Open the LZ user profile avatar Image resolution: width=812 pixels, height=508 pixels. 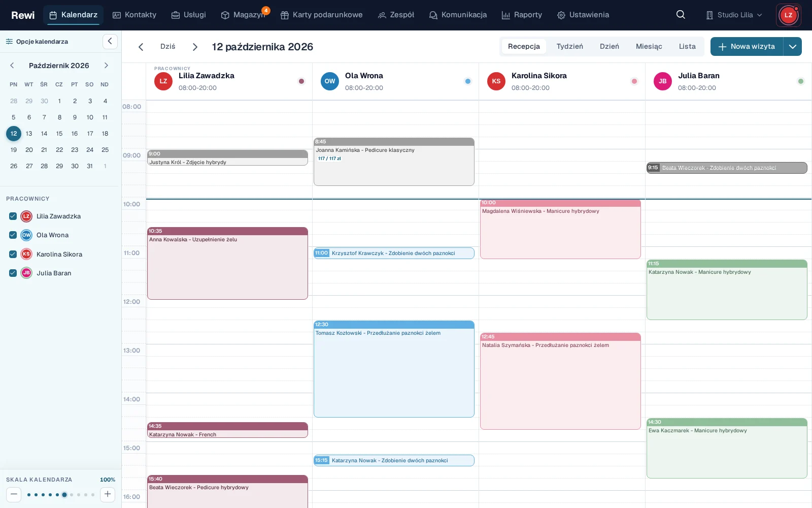point(788,15)
